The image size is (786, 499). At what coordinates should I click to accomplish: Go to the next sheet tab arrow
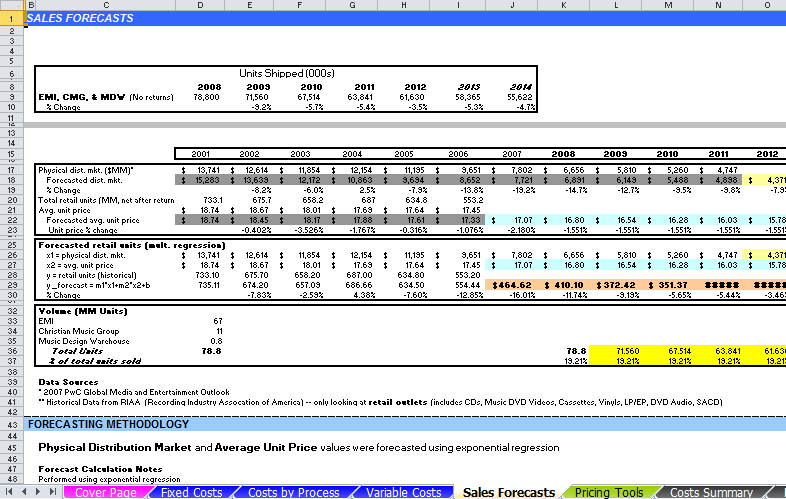pyautogui.click(x=38, y=492)
